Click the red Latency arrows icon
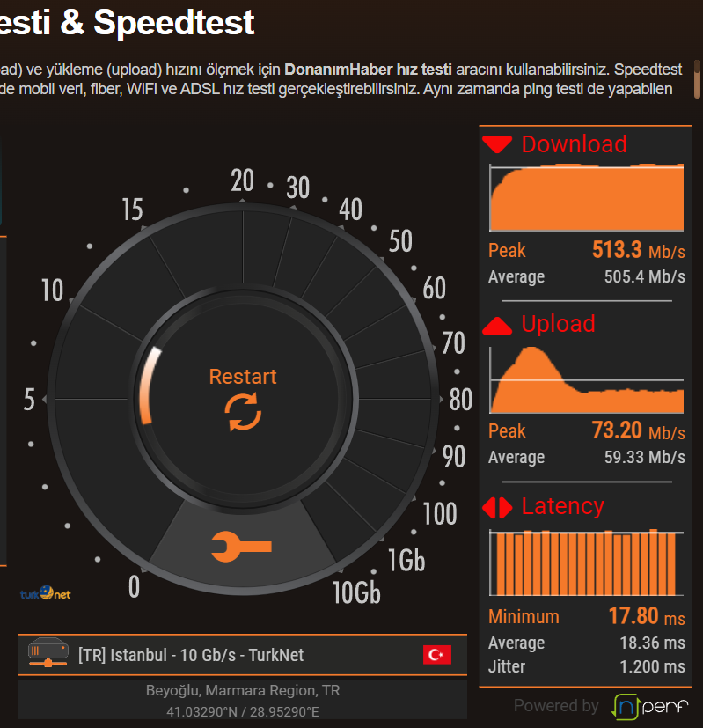 point(497,508)
